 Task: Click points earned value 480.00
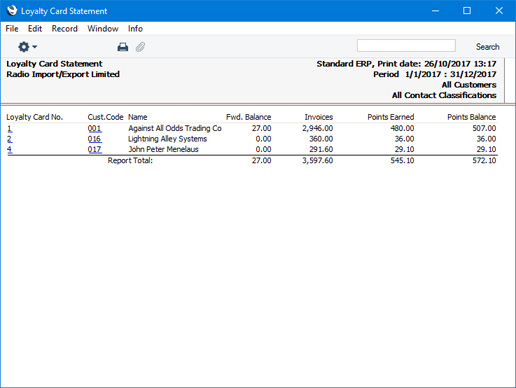(x=402, y=128)
